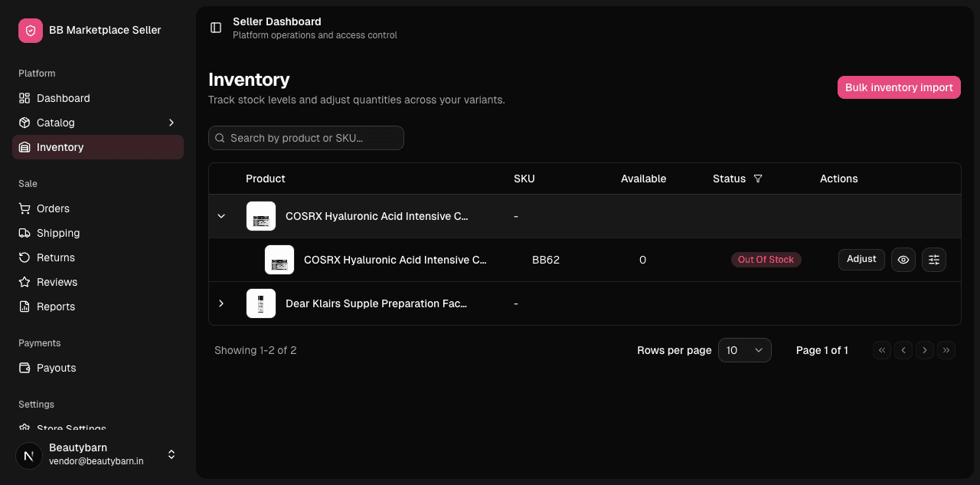
Task: Open the Returns section
Action: coord(98,257)
